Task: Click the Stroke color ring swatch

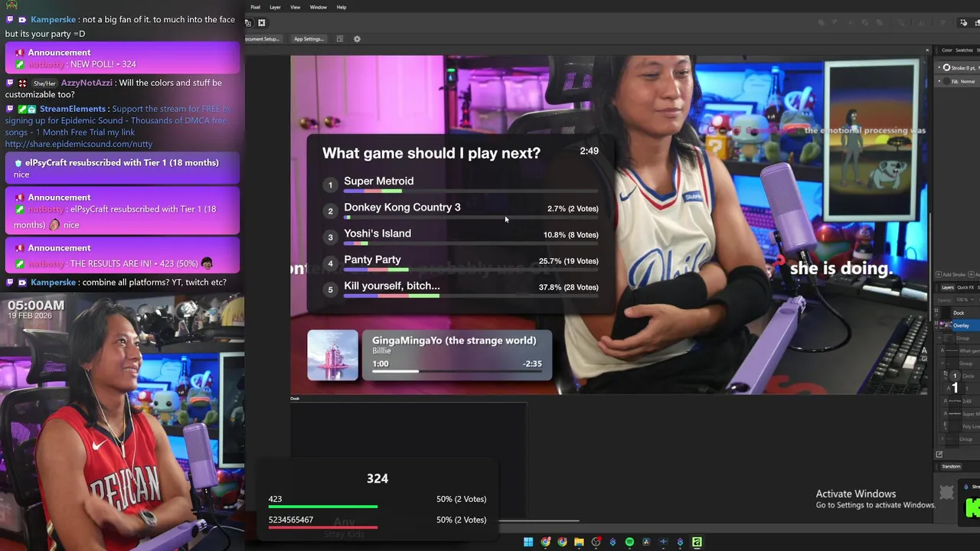Action: pos(946,68)
